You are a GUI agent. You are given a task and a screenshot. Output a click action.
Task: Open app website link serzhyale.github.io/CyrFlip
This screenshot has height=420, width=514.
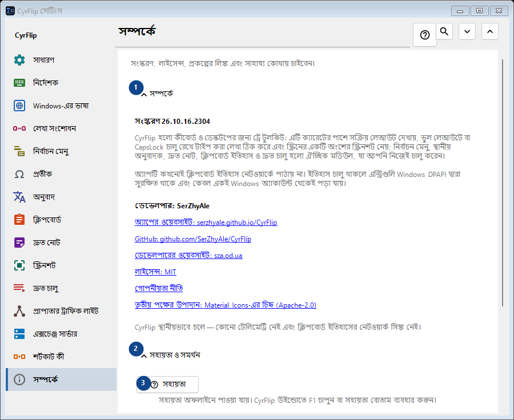tap(206, 223)
